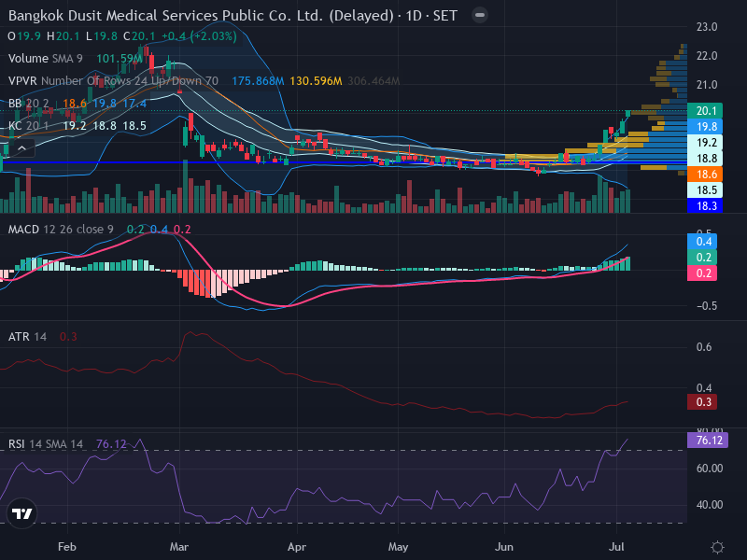Click the 22.0 price scale label
Viewport: 747px width, 560px height.
707,56
